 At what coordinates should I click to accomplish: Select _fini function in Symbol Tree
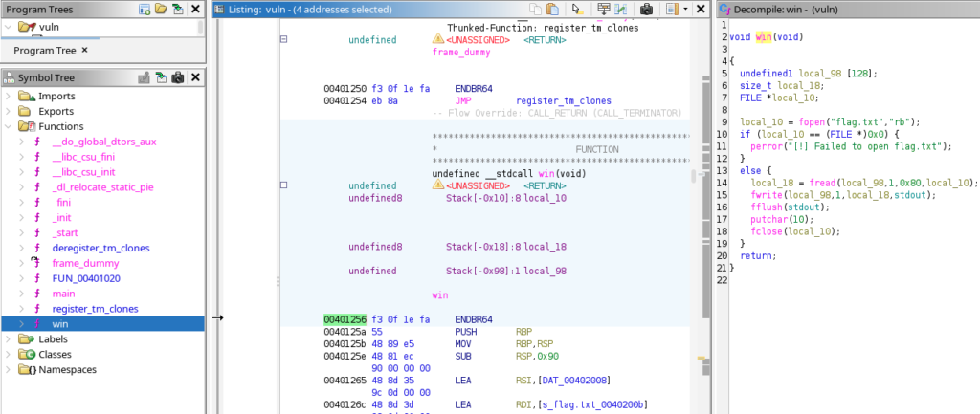coord(61,203)
